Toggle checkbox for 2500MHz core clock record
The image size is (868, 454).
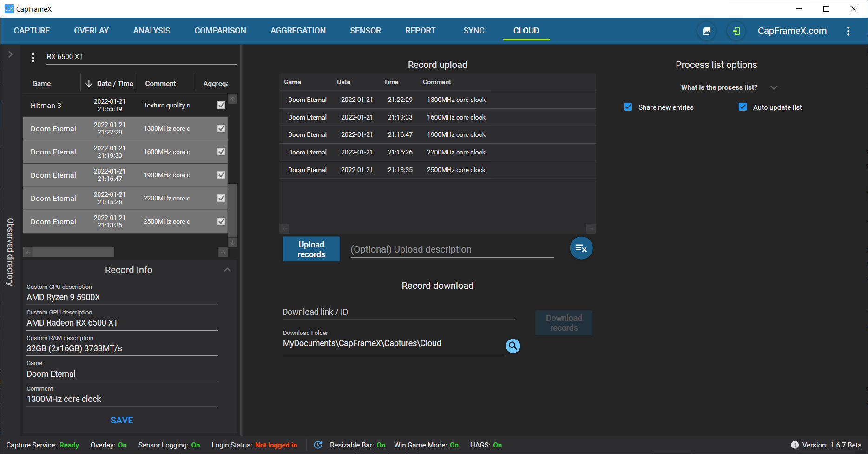click(221, 221)
